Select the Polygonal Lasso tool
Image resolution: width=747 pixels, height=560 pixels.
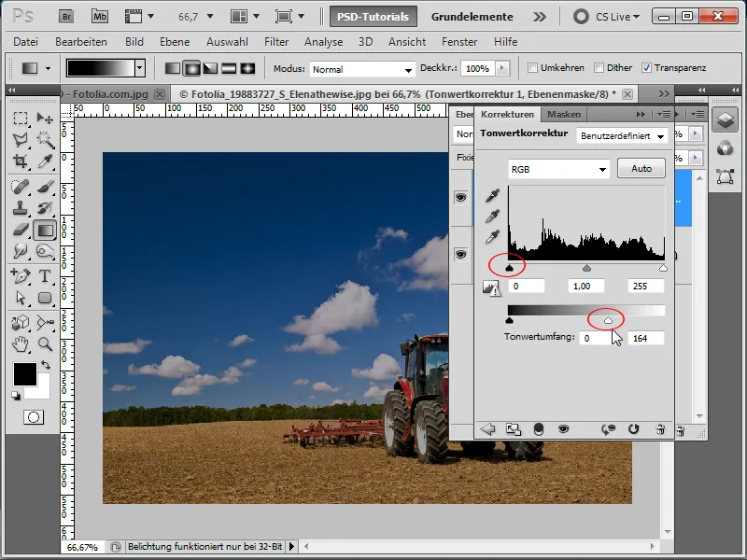(20, 139)
